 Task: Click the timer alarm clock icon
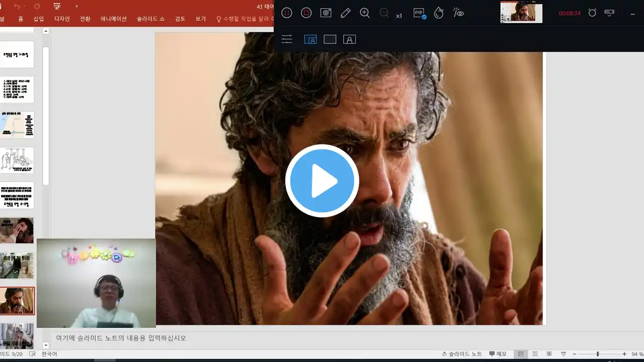click(x=592, y=13)
